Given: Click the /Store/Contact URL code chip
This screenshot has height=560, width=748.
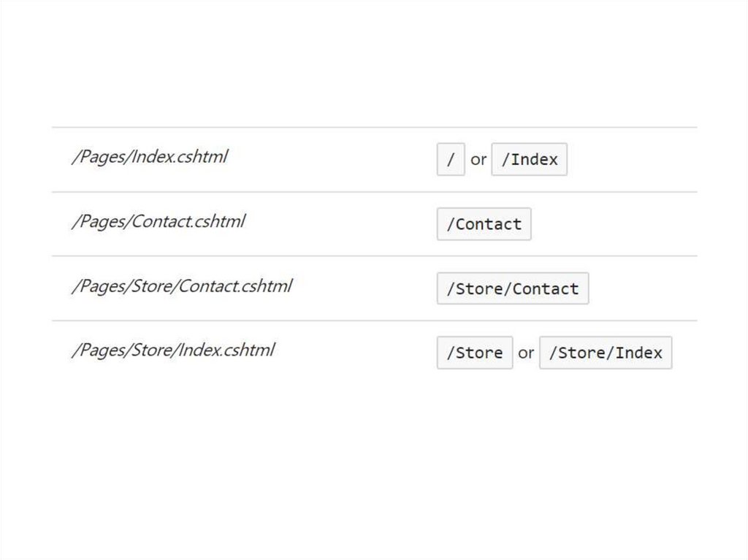Looking at the screenshot, I should click(x=513, y=288).
